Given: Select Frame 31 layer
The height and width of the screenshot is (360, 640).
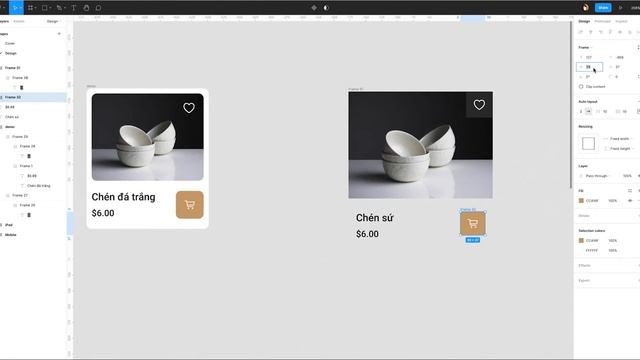Looking at the screenshot, I should 13,68.
